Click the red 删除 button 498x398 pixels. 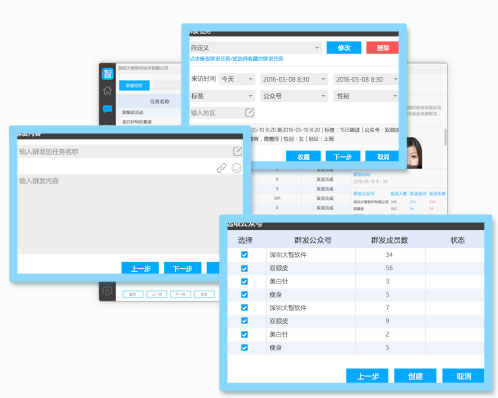pos(383,48)
